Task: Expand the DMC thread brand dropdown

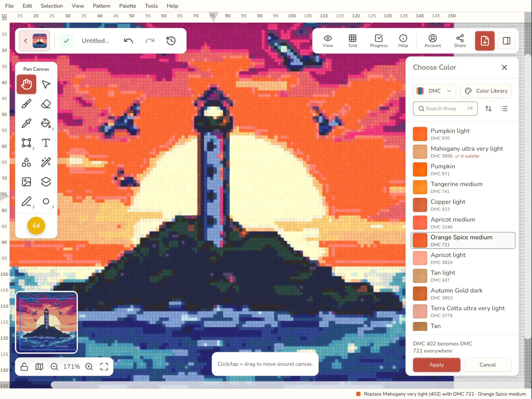Action: click(x=434, y=91)
